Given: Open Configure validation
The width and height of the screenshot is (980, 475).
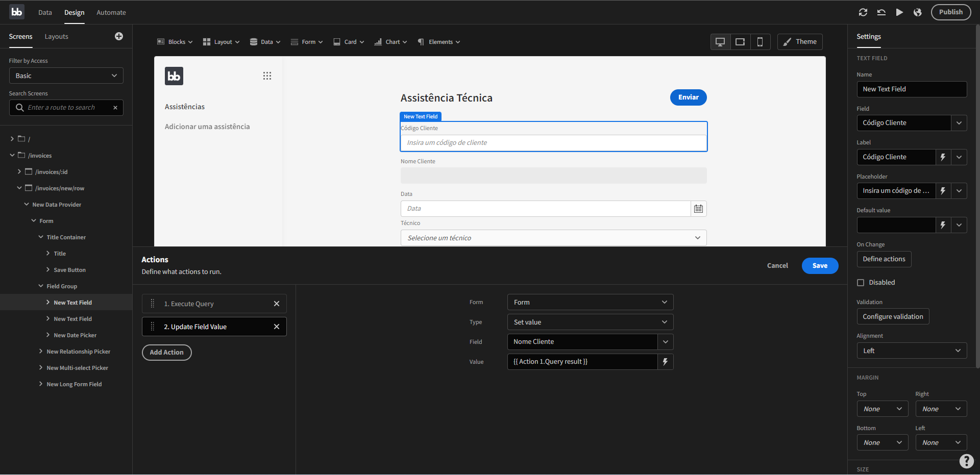Looking at the screenshot, I should (893, 316).
